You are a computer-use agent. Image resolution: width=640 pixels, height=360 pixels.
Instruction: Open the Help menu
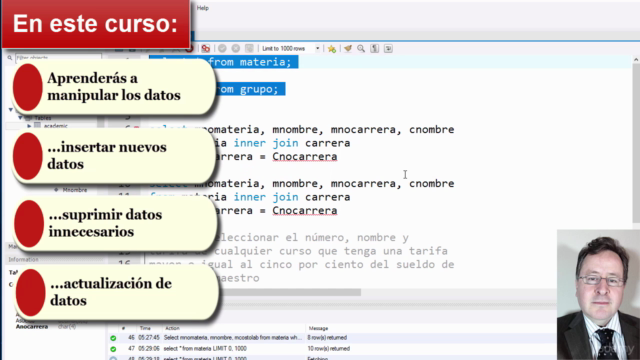tap(202, 8)
